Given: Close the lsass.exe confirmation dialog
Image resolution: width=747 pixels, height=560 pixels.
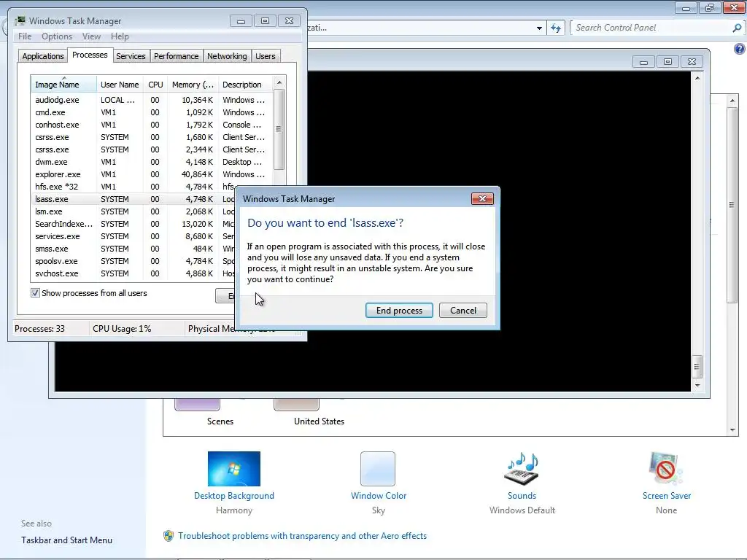Looking at the screenshot, I should (482, 198).
